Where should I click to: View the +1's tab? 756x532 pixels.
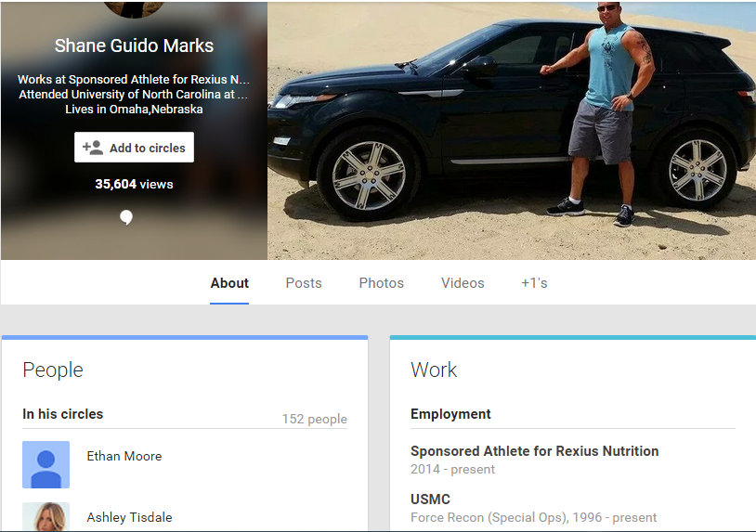tap(534, 283)
